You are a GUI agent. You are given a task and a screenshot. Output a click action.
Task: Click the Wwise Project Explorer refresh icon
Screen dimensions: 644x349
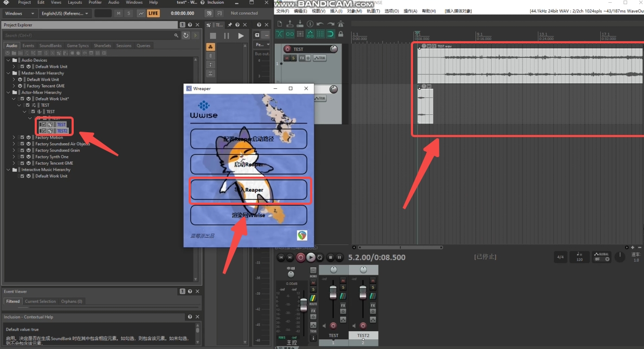coord(186,35)
